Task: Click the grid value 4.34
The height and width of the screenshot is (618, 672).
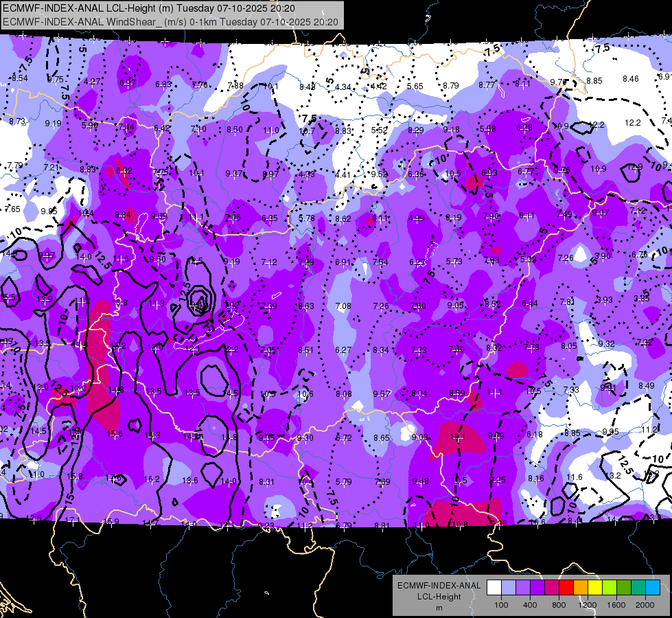Action: click(343, 87)
